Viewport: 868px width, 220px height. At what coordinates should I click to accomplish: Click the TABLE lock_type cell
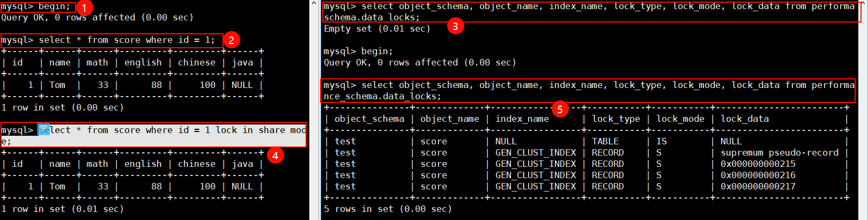(x=605, y=141)
